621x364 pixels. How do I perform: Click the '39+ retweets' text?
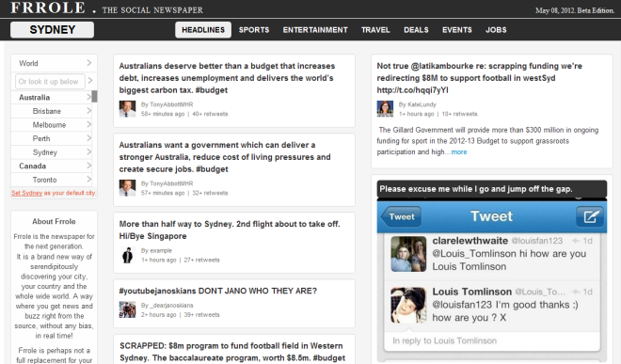[201, 315]
